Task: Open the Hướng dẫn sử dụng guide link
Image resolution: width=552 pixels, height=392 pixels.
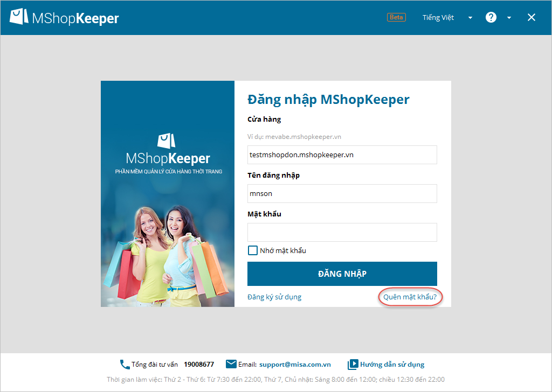Action: point(392,365)
